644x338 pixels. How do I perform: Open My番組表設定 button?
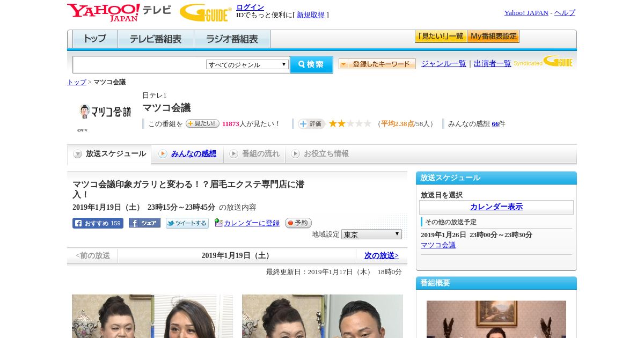coord(493,36)
